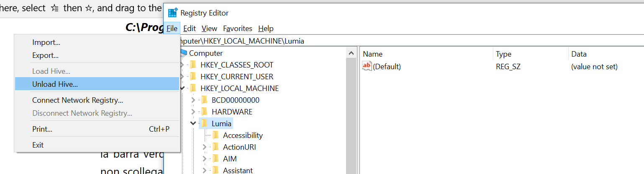This screenshot has height=174, width=644.
Task: Choose Unload Hive from File menu
Action: click(55, 84)
